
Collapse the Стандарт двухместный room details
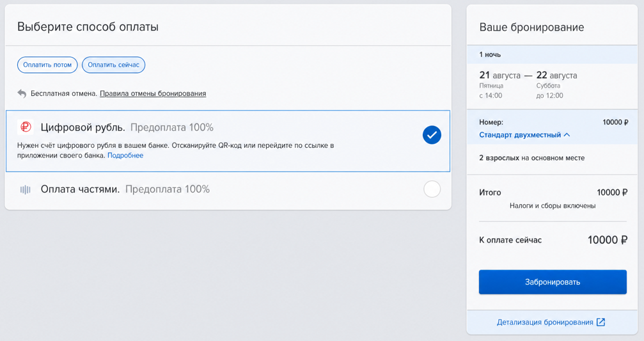[524, 135]
